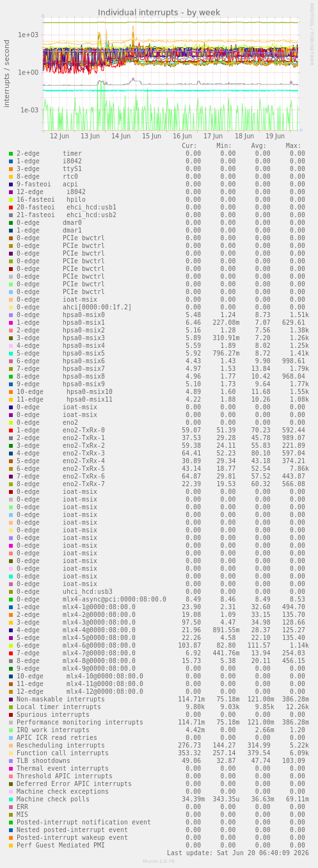Select the 'Deferred Error APIC interrupts' legend entry
This screenshot has width=318, height=868.
[x=74, y=784]
